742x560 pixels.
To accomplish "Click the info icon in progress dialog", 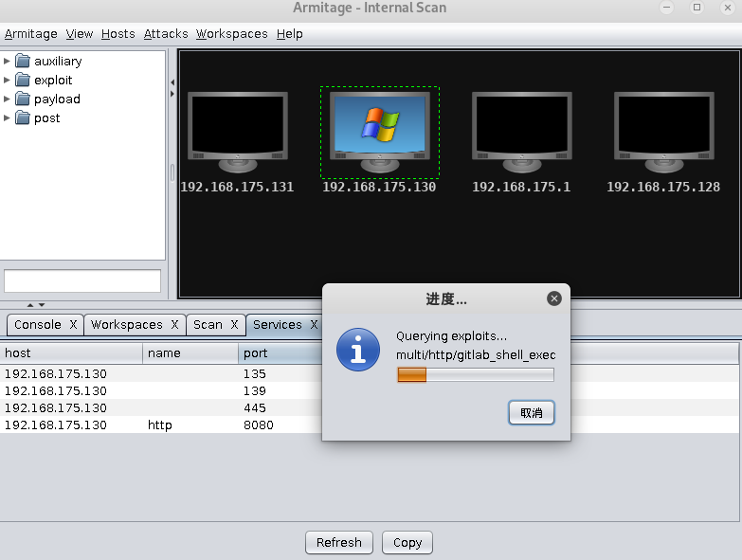I will tap(358, 350).
